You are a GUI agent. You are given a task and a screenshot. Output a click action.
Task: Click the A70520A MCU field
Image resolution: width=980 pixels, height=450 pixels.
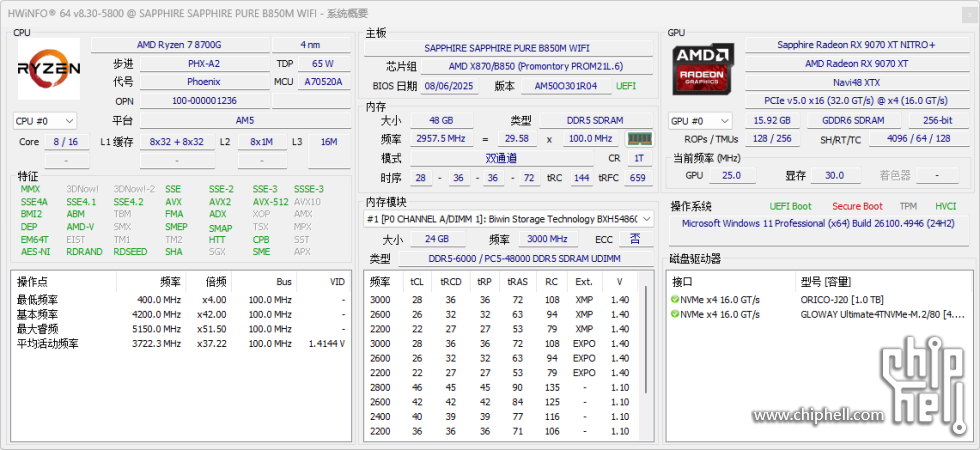[323, 82]
